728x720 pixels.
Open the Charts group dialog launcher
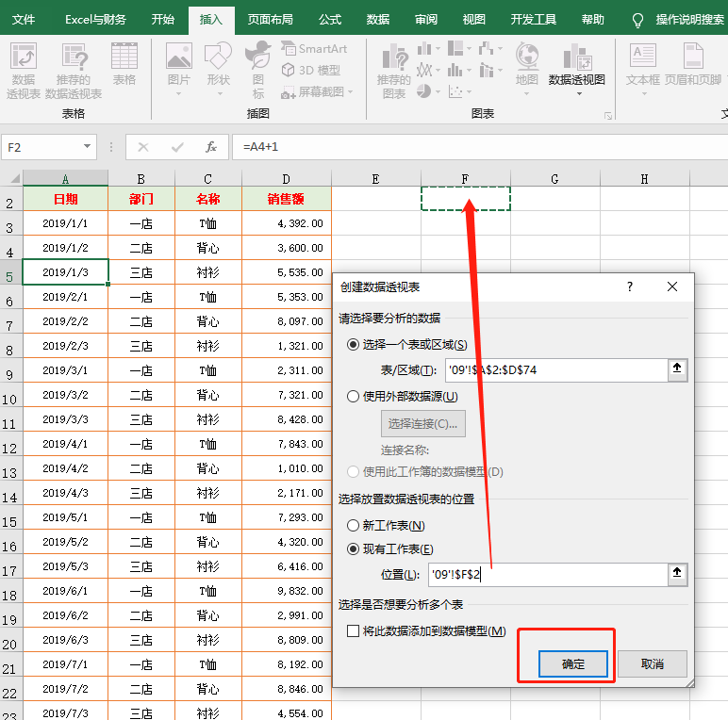pyautogui.click(x=607, y=116)
